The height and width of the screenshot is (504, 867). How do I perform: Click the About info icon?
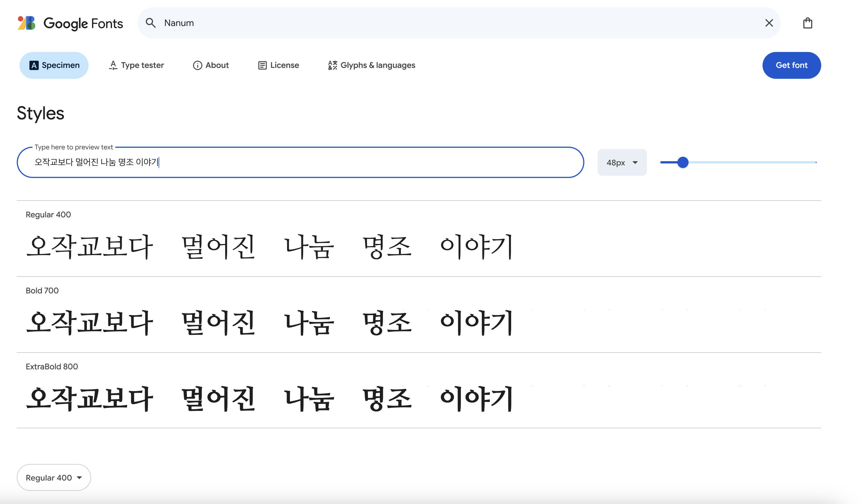[197, 65]
